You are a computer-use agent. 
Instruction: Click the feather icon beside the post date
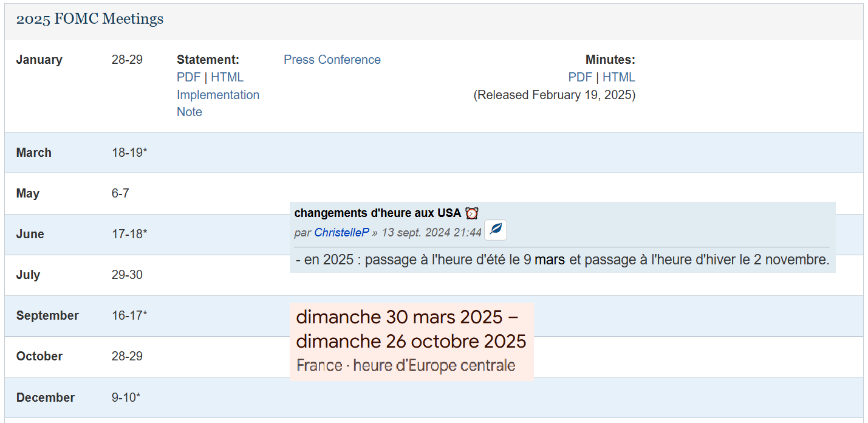point(496,230)
